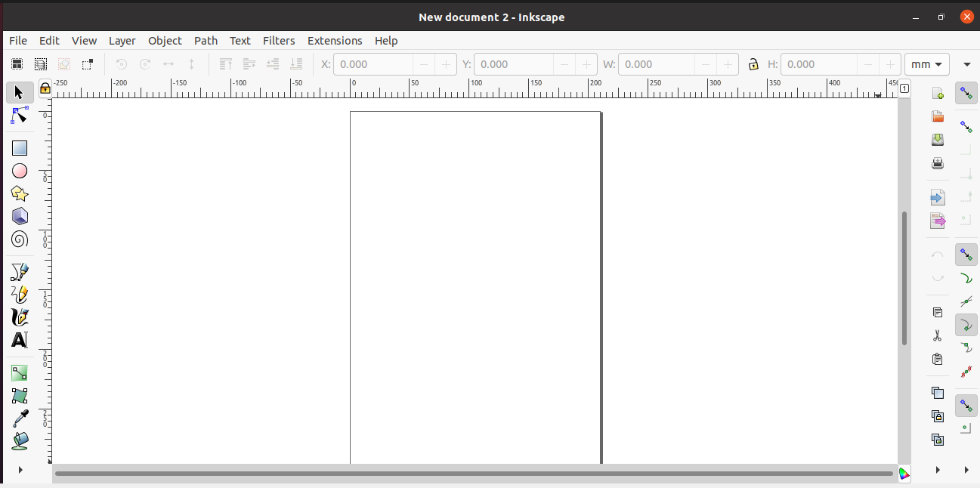Click the color palette triangle at bottom right

(x=904, y=474)
